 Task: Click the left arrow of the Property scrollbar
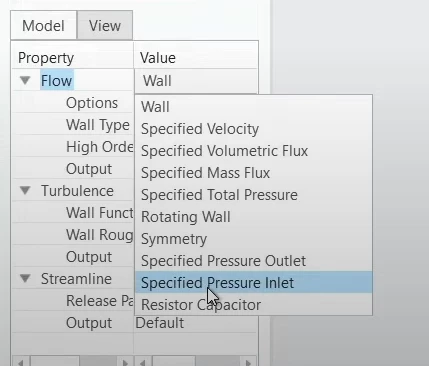20,362
